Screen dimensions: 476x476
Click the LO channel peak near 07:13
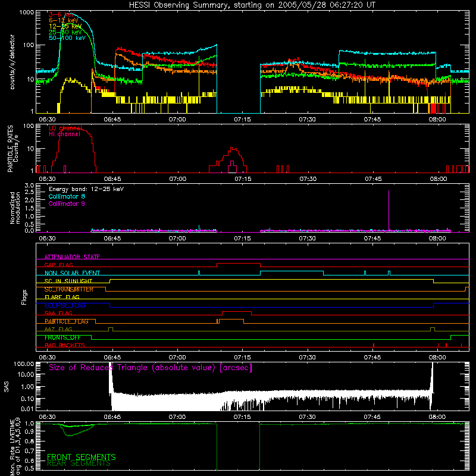tap(233, 148)
